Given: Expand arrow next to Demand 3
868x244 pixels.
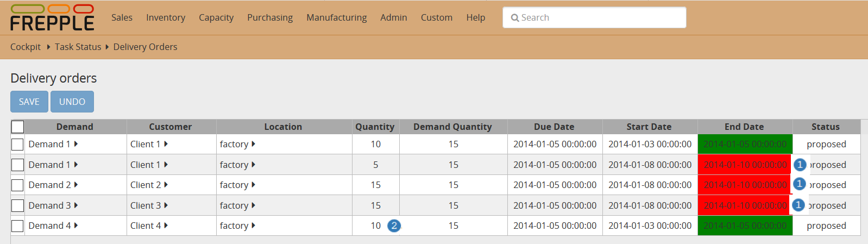Looking at the screenshot, I should [x=76, y=205].
